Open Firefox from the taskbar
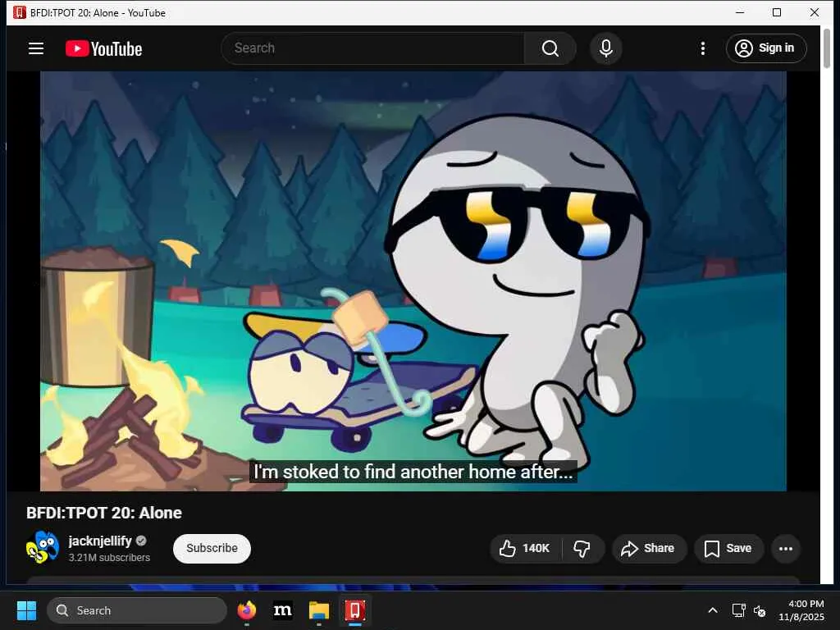 tap(246, 610)
